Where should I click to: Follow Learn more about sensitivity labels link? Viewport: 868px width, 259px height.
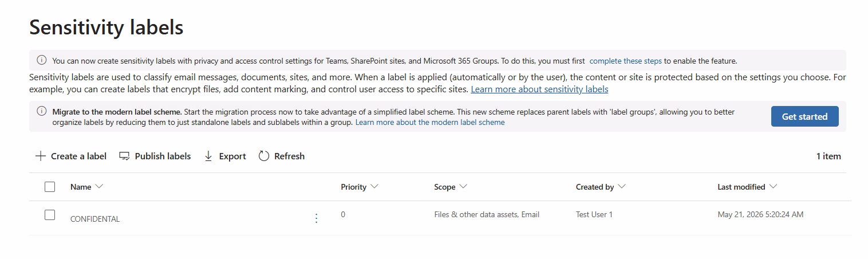539,89
